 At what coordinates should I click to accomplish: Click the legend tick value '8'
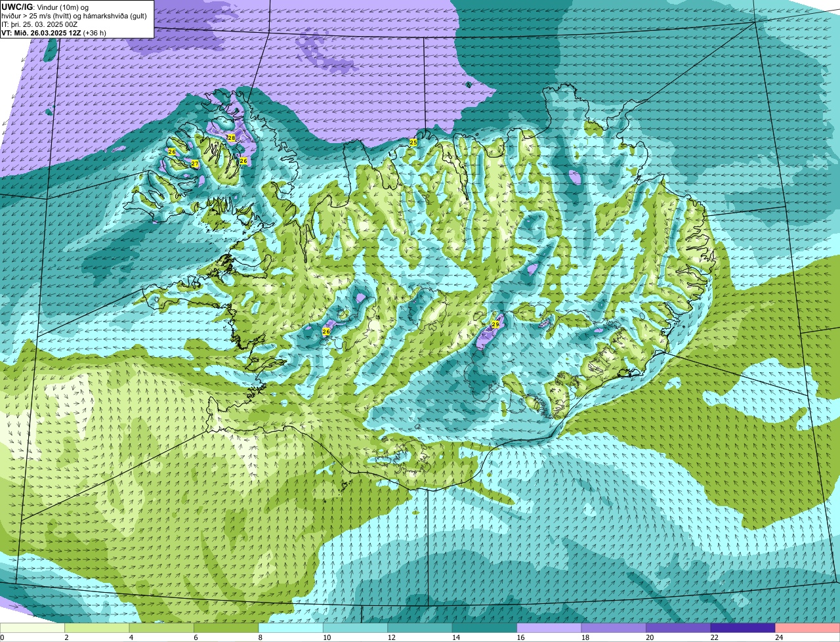click(x=261, y=637)
